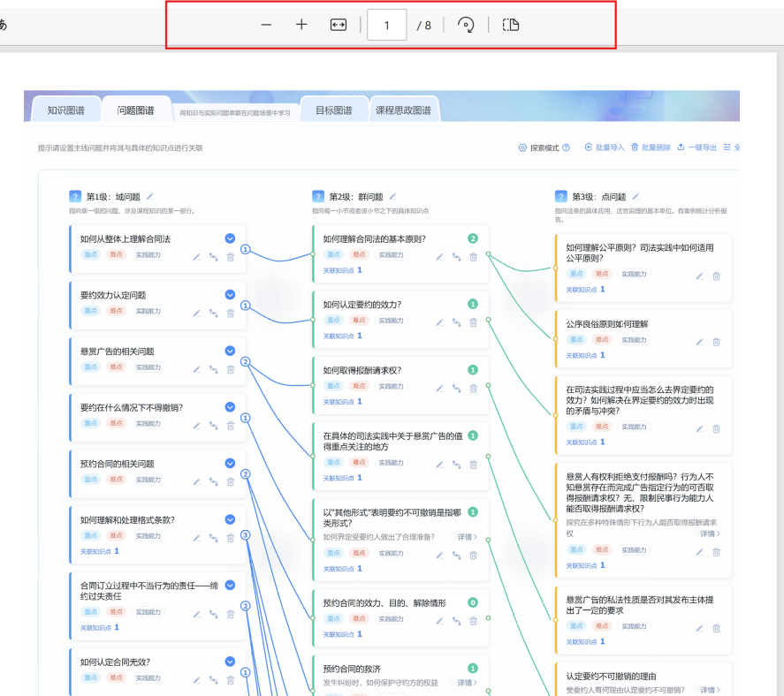The height and width of the screenshot is (696, 784).
Task: Edit the 如何理解公平原则 card
Action: click(700, 276)
